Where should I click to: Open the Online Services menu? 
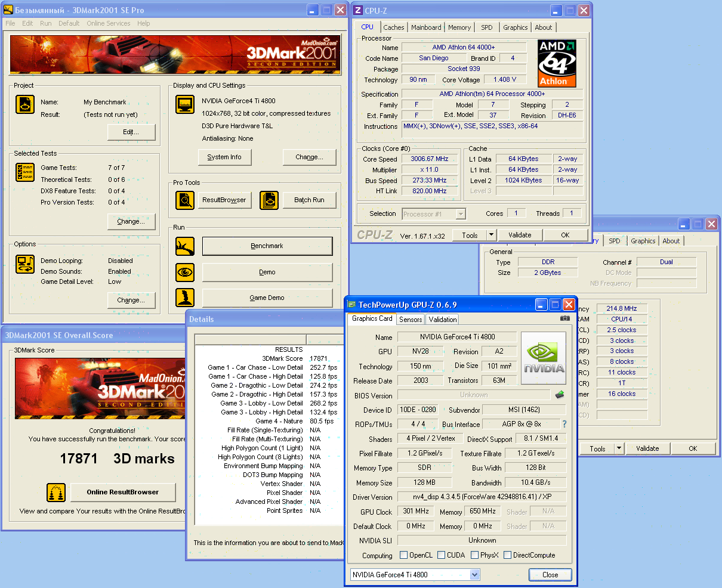click(108, 23)
